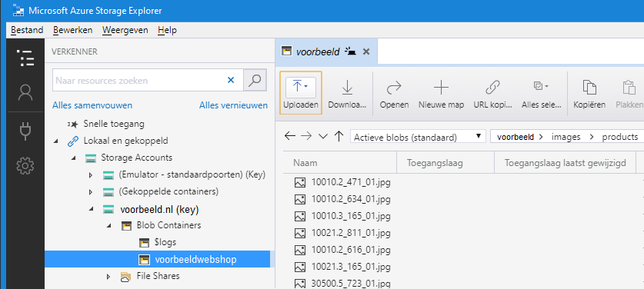Open the Alles selecteren dropdown button
Screen dimensions: 644x289
(x=542, y=93)
